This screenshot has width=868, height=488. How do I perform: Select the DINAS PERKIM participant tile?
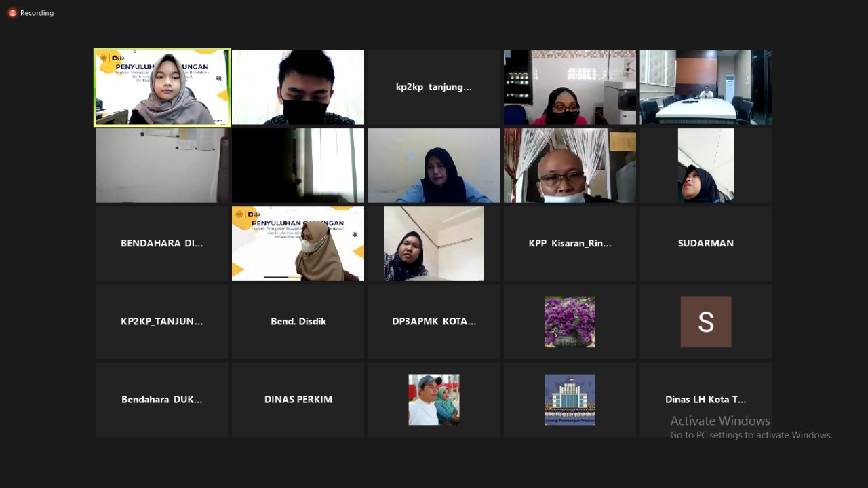point(298,400)
